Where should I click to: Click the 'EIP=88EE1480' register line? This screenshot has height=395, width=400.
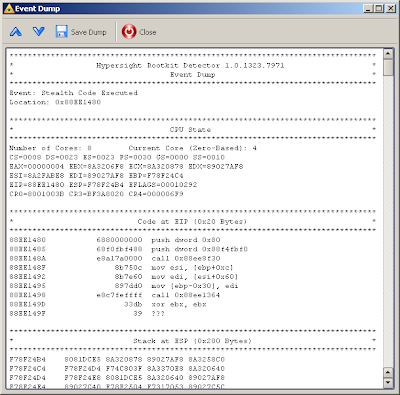tap(103, 185)
